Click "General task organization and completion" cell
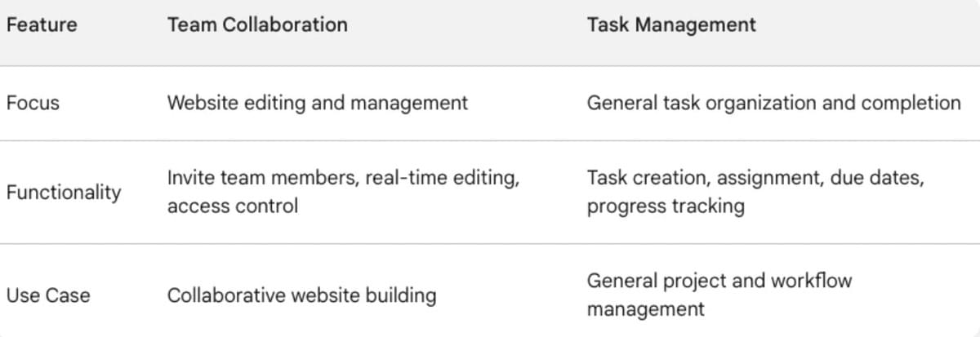Viewport: 980px width, 337px height. click(773, 104)
